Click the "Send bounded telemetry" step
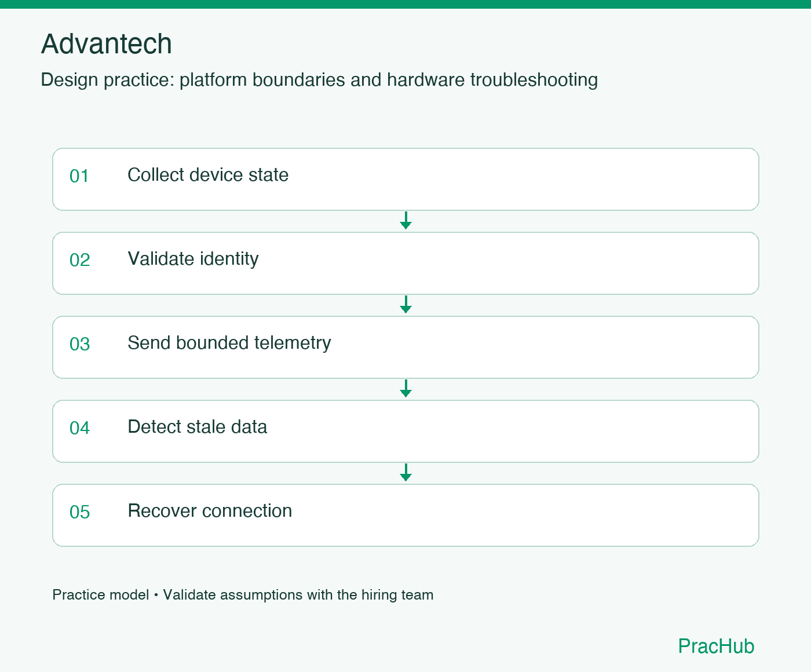 pyautogui.click(x=405, y=347)
